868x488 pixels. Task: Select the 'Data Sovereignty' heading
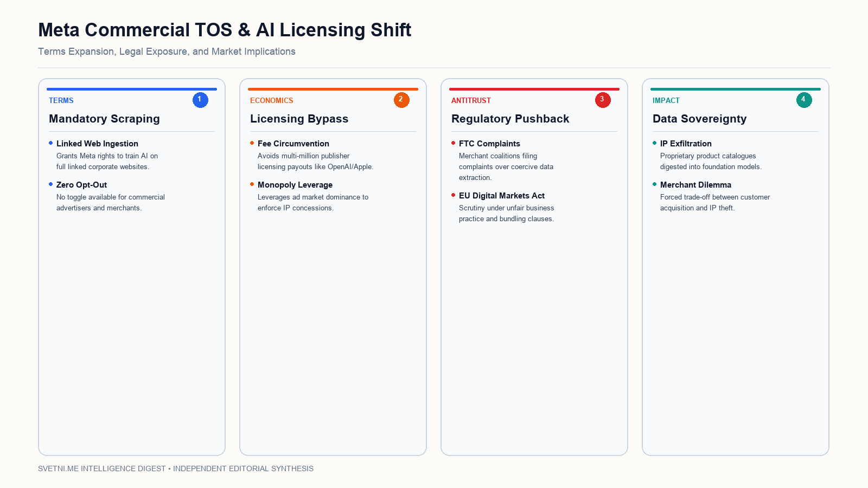[699, 119]
